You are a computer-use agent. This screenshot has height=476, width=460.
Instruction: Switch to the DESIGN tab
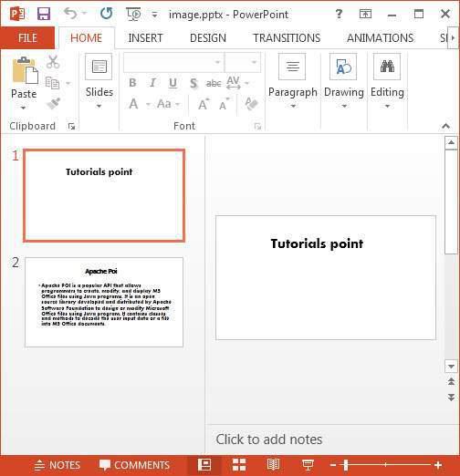tap(208, 38)
